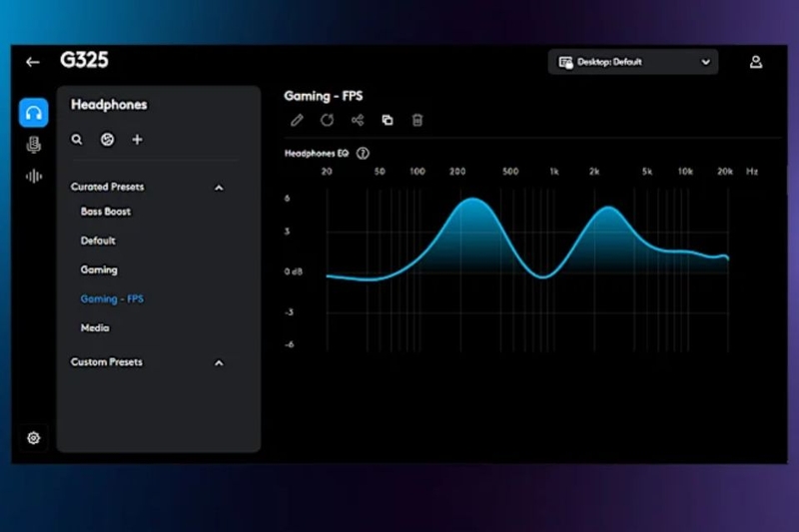Open the Desktop: Default profile dropdown
799x532 pixels.
(633, 62)
